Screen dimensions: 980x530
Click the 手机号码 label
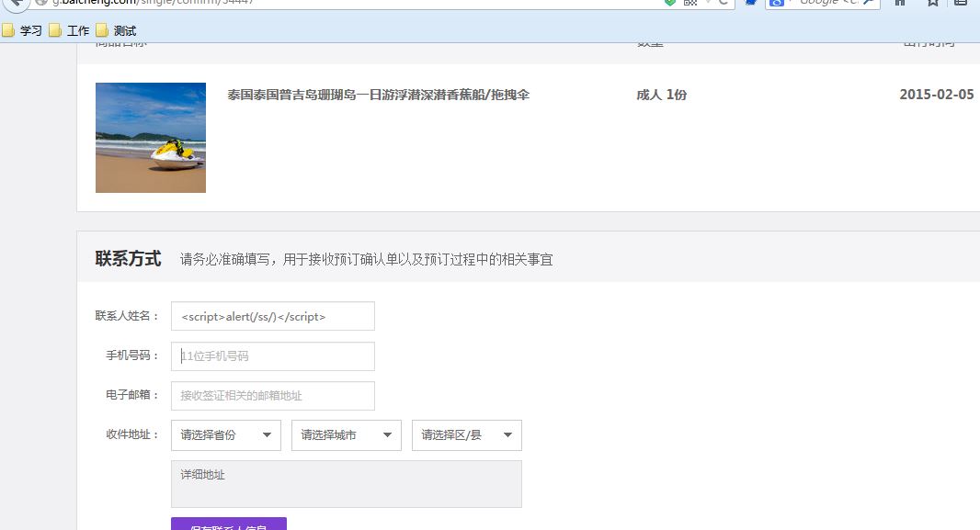click(131, 355)
